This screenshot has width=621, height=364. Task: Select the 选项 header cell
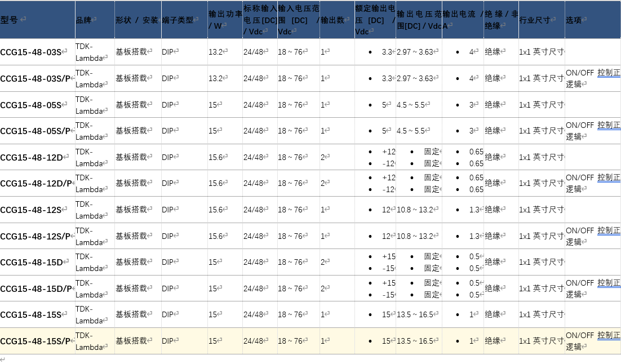[575, 20]
